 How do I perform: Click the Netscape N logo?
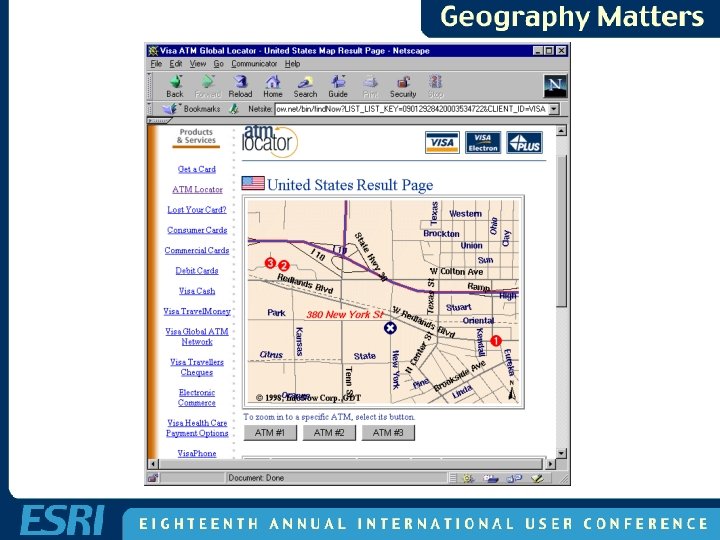tap(555, 86)
